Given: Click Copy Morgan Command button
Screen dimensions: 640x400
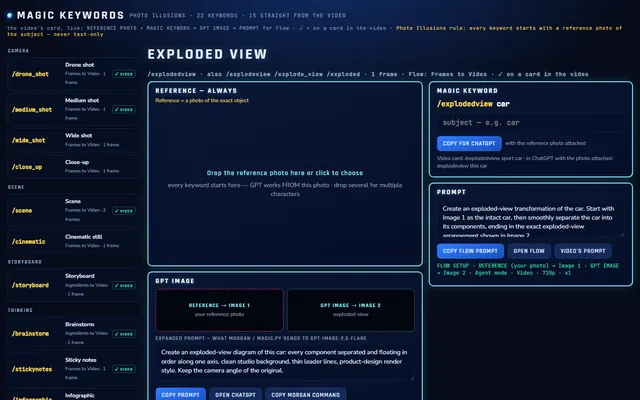Looking at the screenshot, I should coord(306,394).
